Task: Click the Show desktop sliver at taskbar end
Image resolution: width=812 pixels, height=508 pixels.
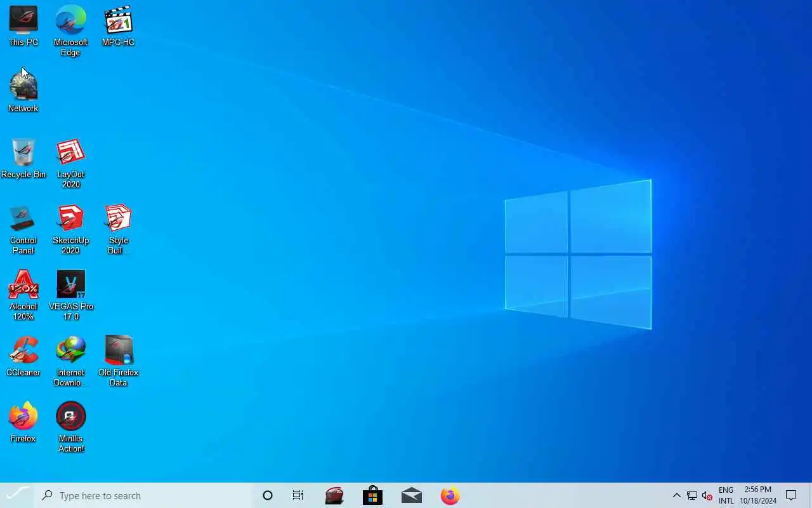Action: tap(809, 495)
